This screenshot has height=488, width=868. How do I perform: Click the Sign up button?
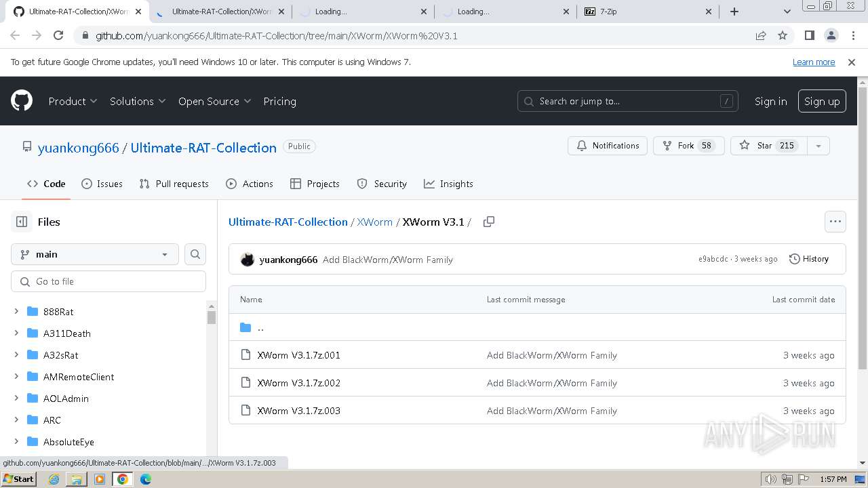pyautogui.click(x=822, y=101)
